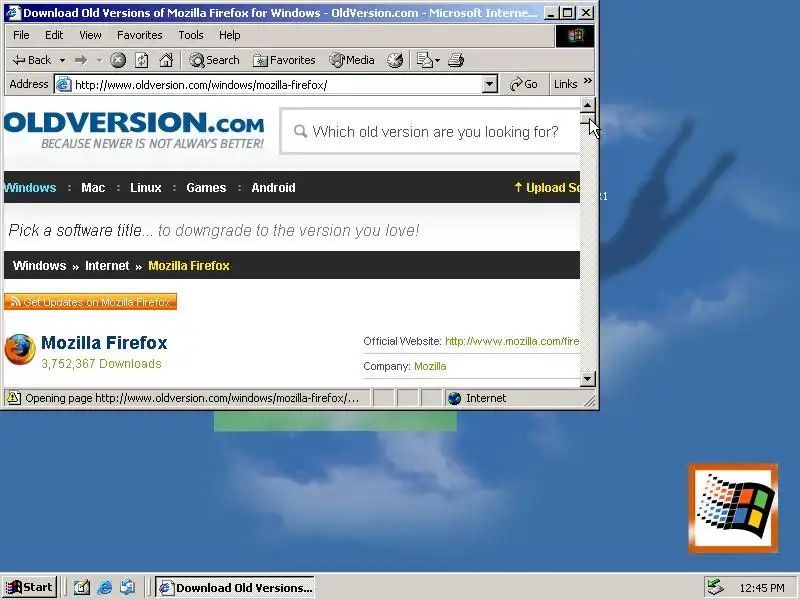Open the File menu
Screen dimensions: 800x600
click(x=21, y=35)
